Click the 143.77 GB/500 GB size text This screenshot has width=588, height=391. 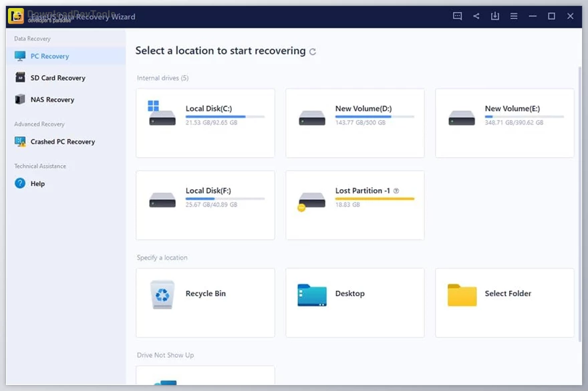[x=360, y=123]
